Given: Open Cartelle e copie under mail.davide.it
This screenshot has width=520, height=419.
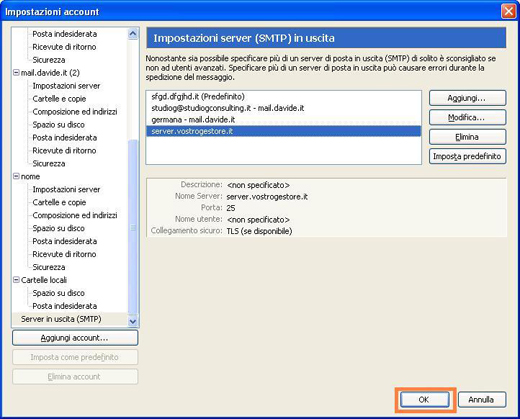Looking at the screenshot, I should tap(59, 99).
